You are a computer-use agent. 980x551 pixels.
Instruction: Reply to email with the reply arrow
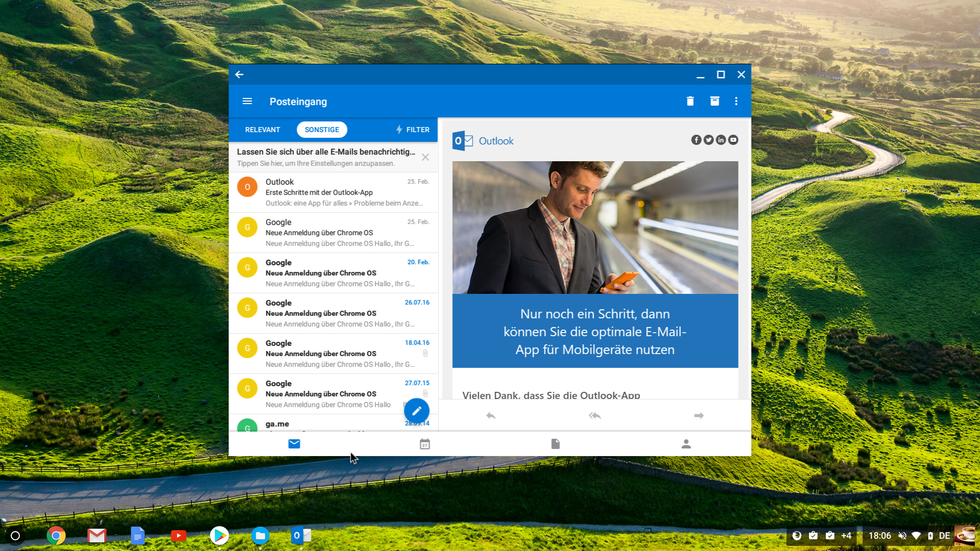click(491, 416)
